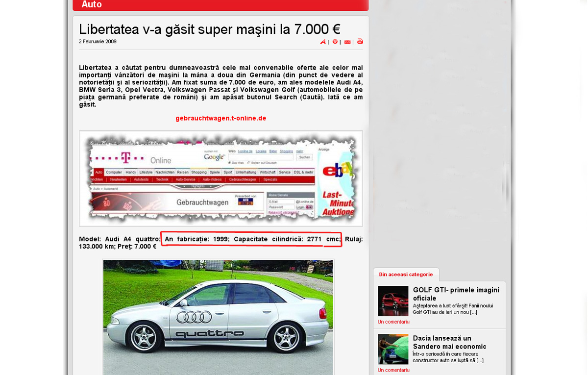The width and height of the screenshot is (588, 375).
Task: Click "Un comentariu" under the Dacia Sandero article
Action: pos(393,370)
